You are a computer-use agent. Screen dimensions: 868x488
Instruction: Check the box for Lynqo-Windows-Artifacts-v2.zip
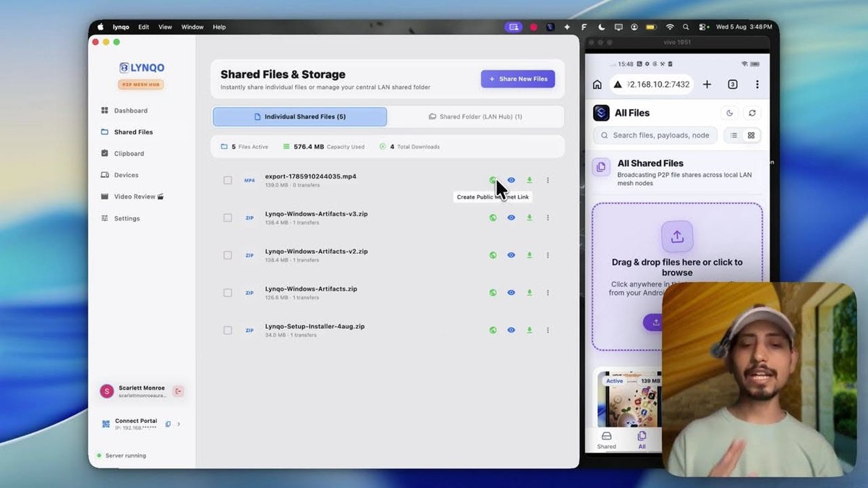pyautogui.click(x=228, y=255)
